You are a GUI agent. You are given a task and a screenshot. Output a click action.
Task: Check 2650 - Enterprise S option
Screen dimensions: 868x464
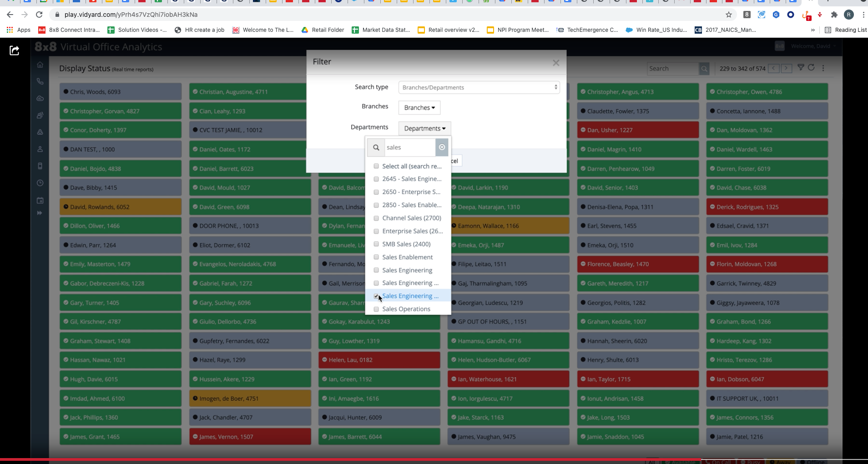coord(376,192)
